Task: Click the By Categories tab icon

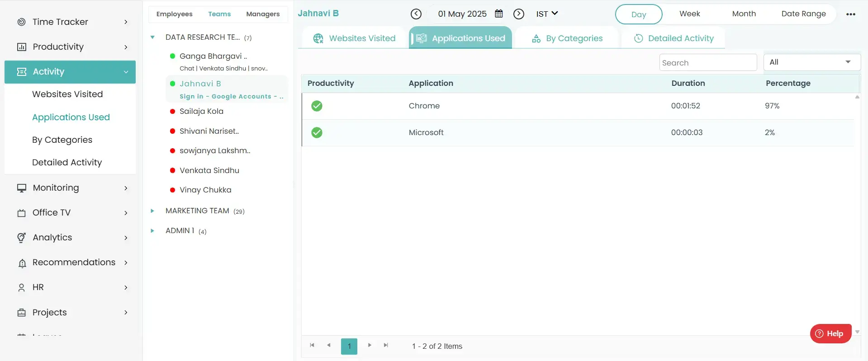Action: point(536,38)
